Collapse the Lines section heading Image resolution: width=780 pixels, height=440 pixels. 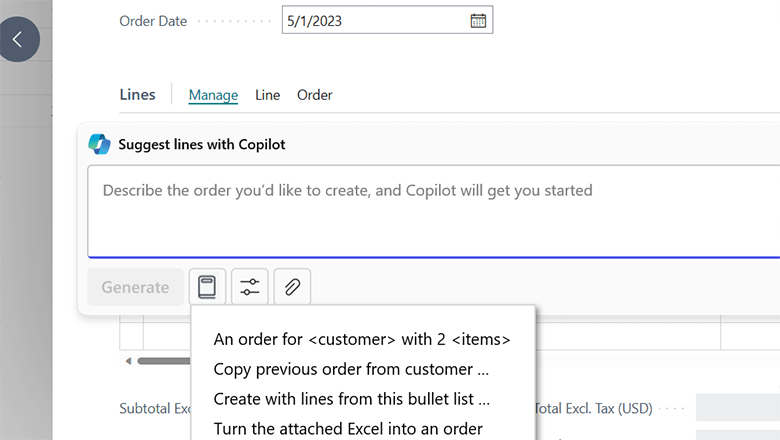coord(137,95)
